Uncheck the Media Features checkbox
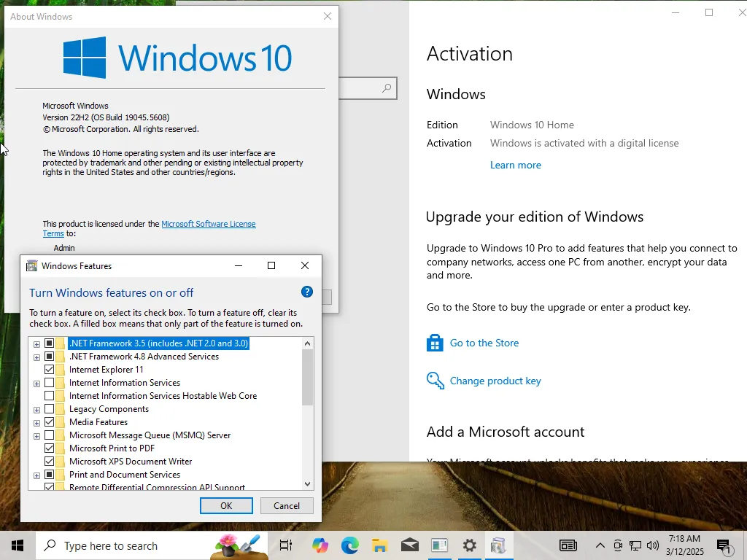Screen dimensions: 747x560 coord(49,422)
